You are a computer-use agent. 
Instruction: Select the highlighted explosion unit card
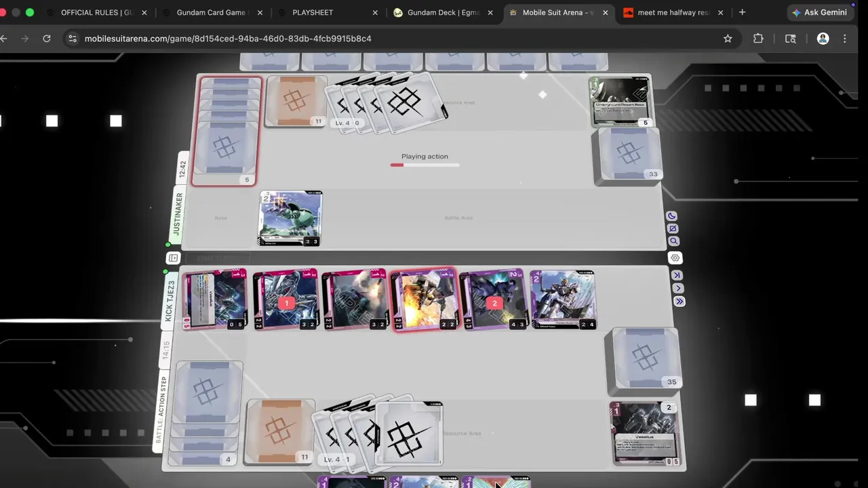pyautogui.click(x=424, y=300)
